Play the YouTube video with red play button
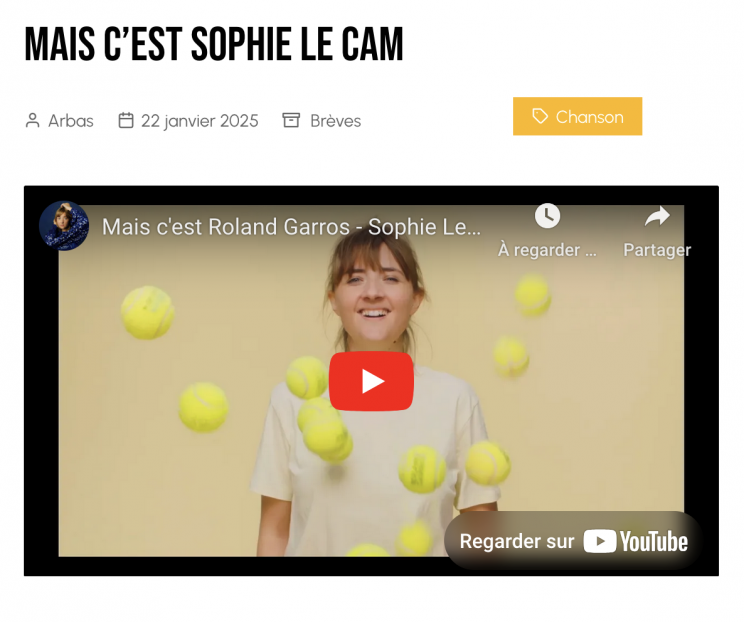This screenshot has height=622, width=744. tap(371, 381)
